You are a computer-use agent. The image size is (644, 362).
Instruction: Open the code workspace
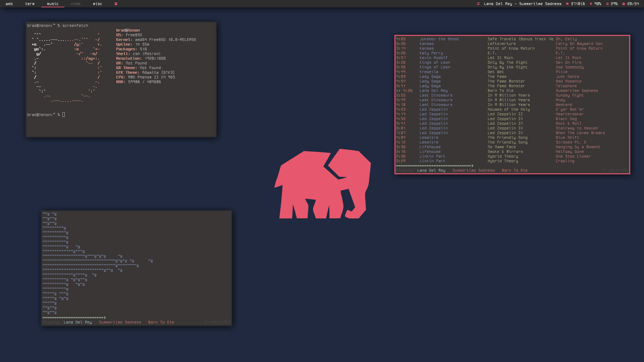[76, 4]
